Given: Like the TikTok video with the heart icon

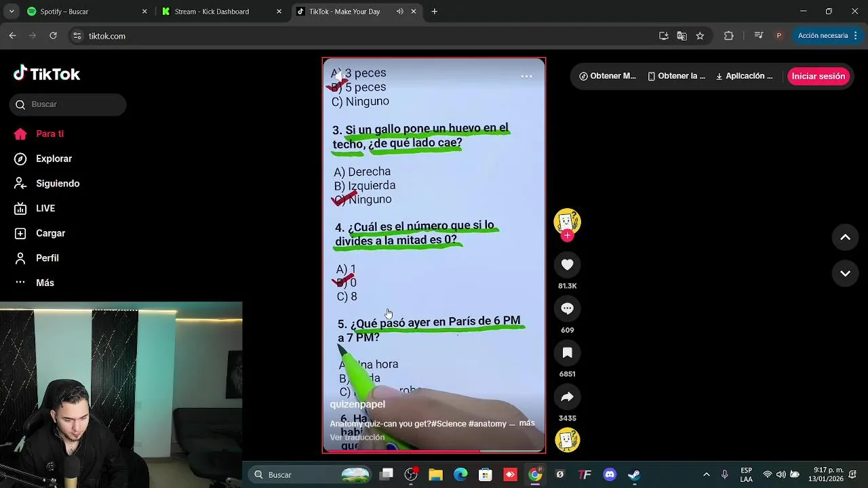Looking at the screenshot, I should tap(568, 265).
